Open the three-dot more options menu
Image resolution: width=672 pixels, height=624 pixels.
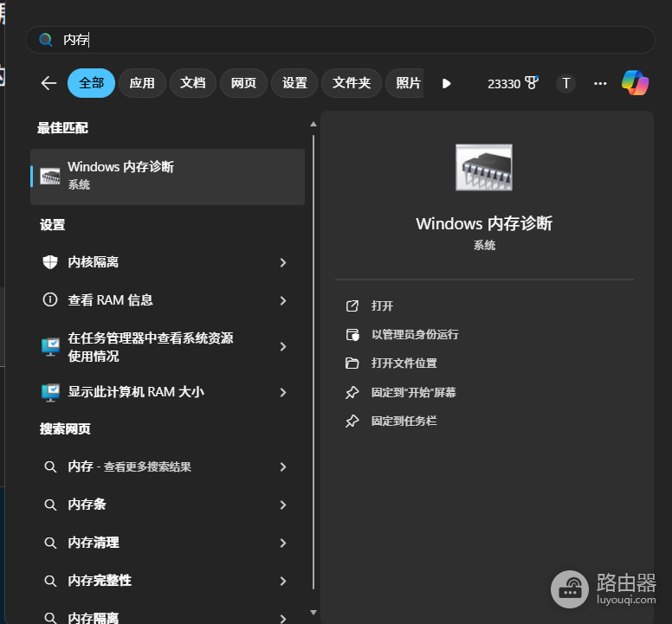click(x=600, y=83)
